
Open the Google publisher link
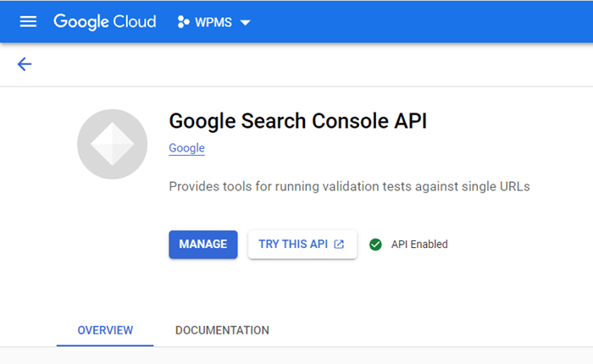(x=187, y=148)
